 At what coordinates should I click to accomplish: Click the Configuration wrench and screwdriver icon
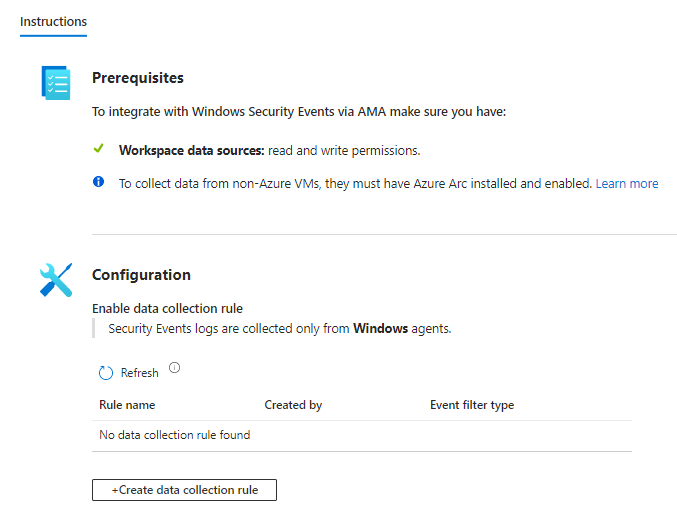pos(56,280)
